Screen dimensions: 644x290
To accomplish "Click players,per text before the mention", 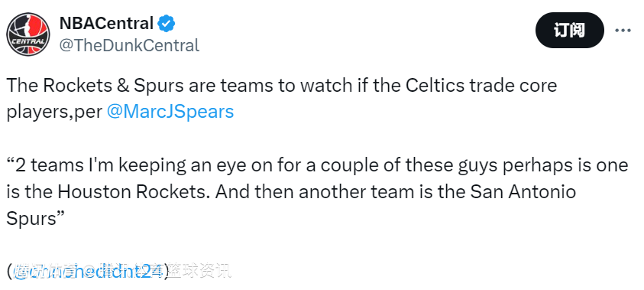I will coord(55,112).
